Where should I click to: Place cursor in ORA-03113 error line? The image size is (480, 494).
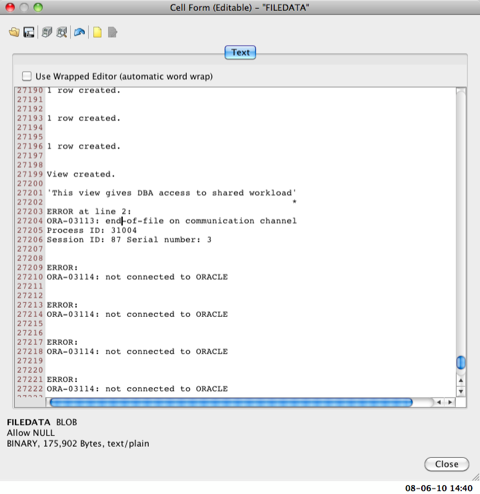click(172, 221)
